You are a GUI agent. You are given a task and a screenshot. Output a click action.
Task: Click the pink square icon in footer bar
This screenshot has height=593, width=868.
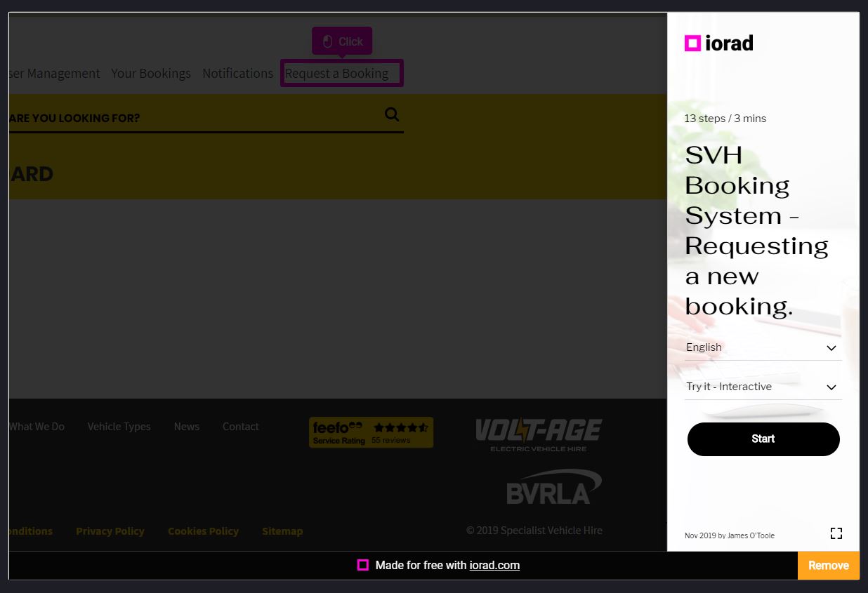[362, 565]
